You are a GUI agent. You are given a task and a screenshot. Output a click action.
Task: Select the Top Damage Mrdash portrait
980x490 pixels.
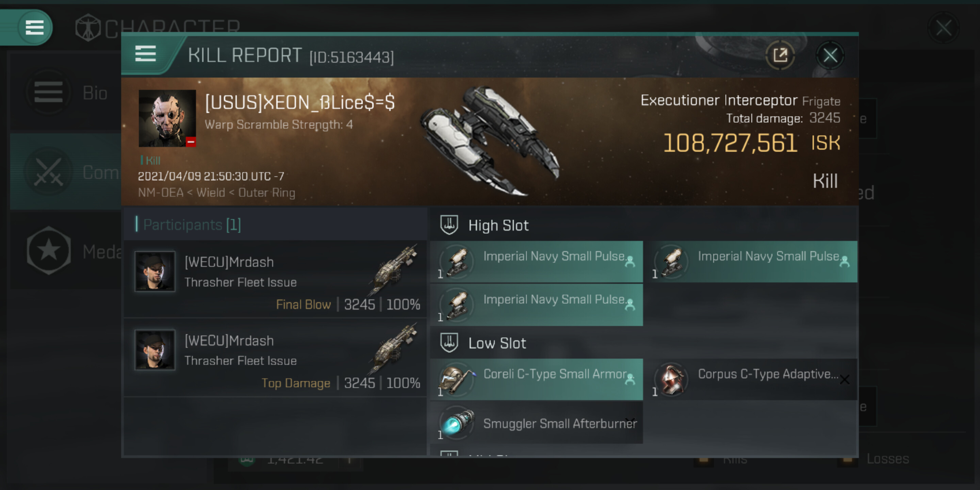(x=155, y=349)
